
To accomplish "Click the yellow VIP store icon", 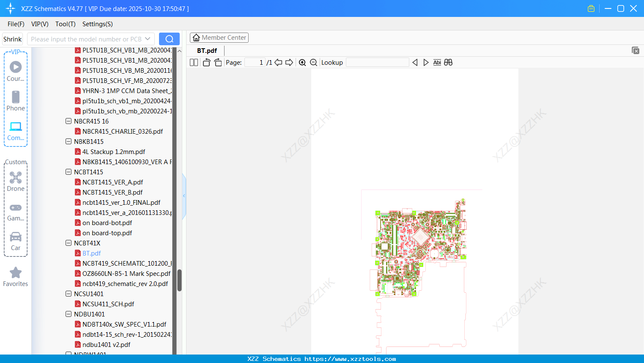I will pyautogui.click(x=591, y=8).
